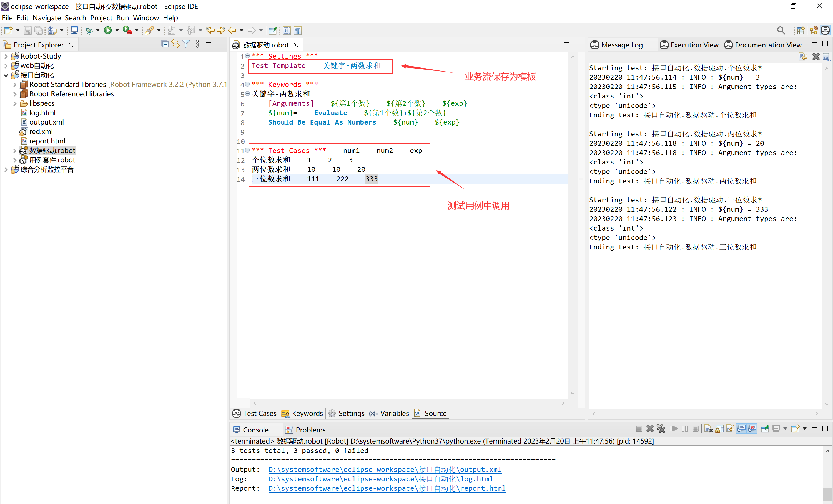Click the Run with external tools icon
The width and height of the screenshot is (833, 504).
pyautogui.click(x=127, y=31)
